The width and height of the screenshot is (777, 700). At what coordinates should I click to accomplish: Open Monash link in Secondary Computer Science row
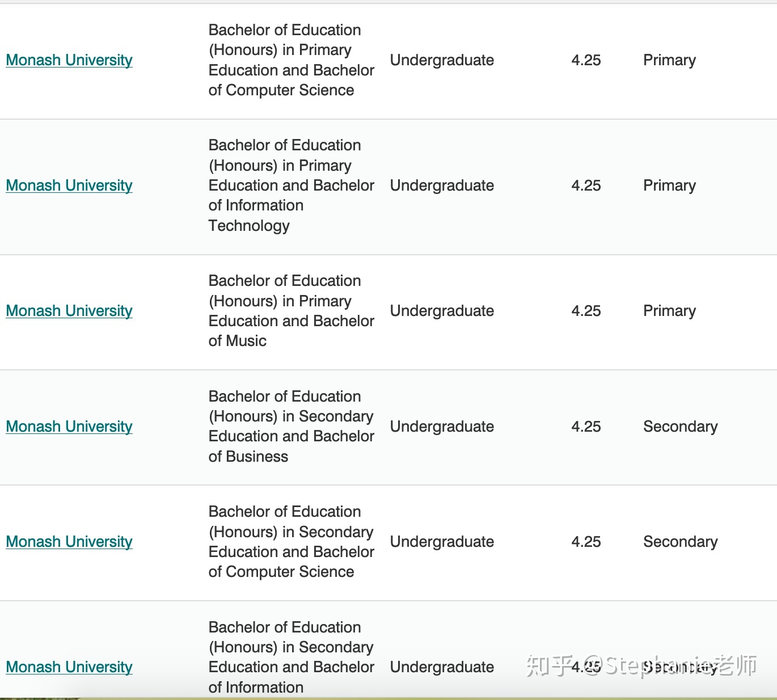[x=69, y=542]
